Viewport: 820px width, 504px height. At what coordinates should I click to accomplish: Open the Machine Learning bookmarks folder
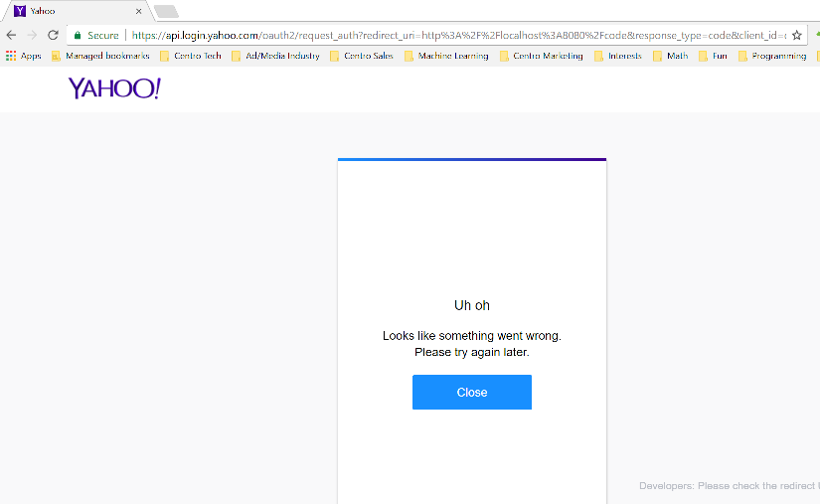[x=446, y=56]
